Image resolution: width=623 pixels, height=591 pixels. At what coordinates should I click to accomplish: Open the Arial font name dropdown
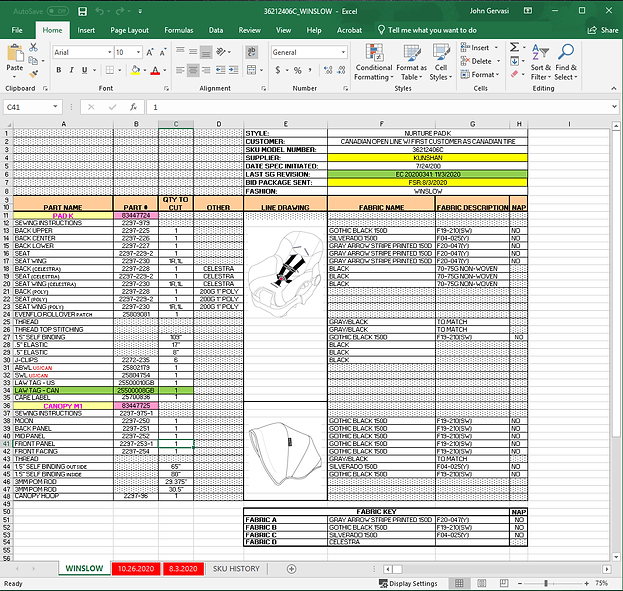pyautogui.click(x=109, y=52)
